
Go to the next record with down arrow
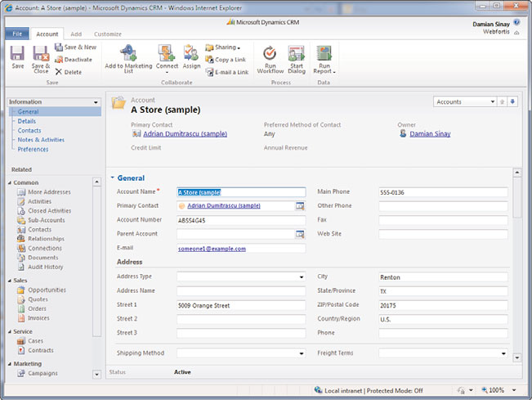point(512,101)
